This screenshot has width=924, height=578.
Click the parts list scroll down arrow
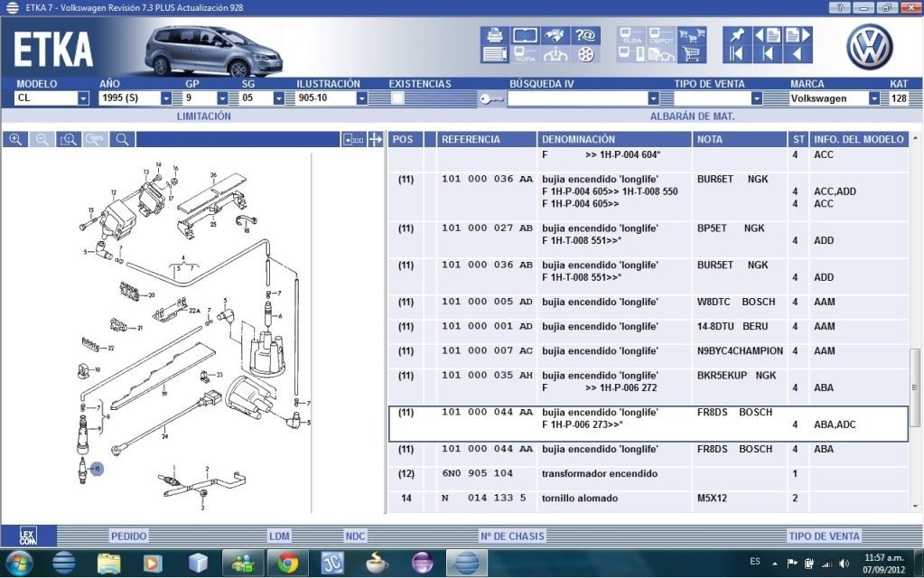(x=915, y=506)
